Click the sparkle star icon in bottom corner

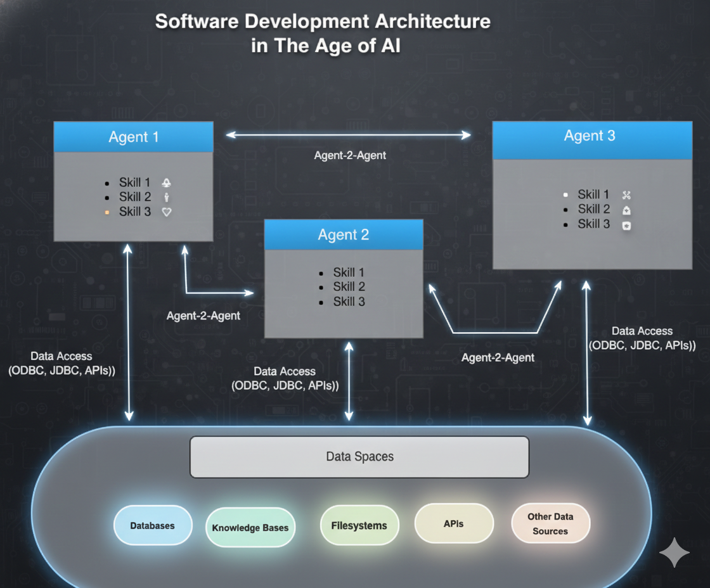pos(674,553)
